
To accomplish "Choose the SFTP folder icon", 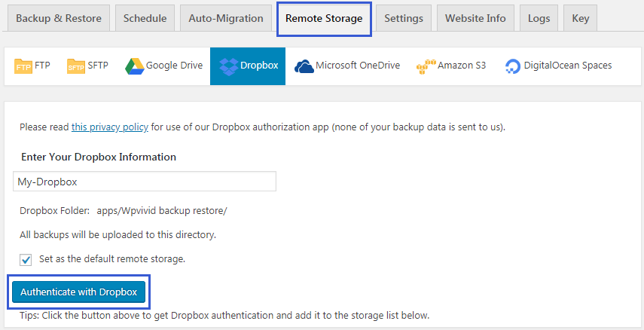I will coord(76,66).
